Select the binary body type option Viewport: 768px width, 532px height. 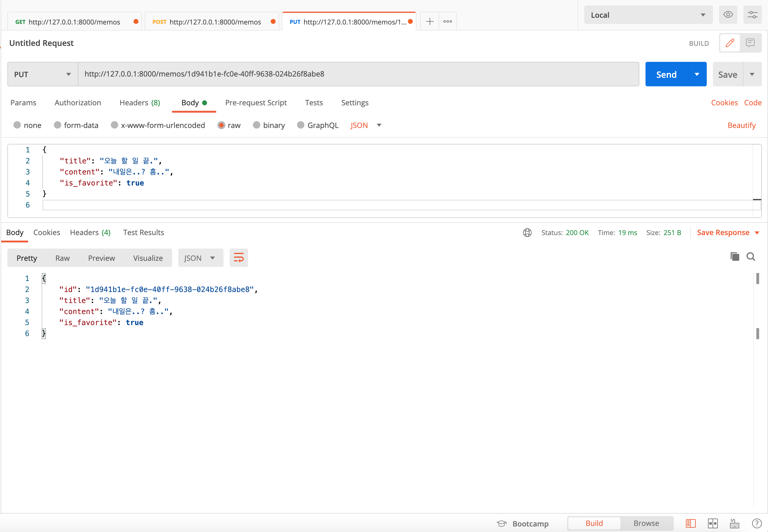256,125
